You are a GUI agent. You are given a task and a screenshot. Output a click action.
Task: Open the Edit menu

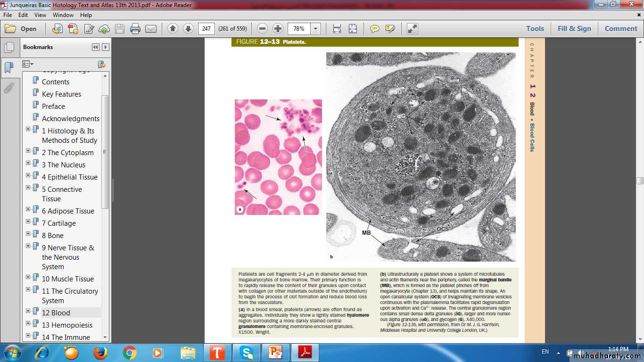point(23,15)
